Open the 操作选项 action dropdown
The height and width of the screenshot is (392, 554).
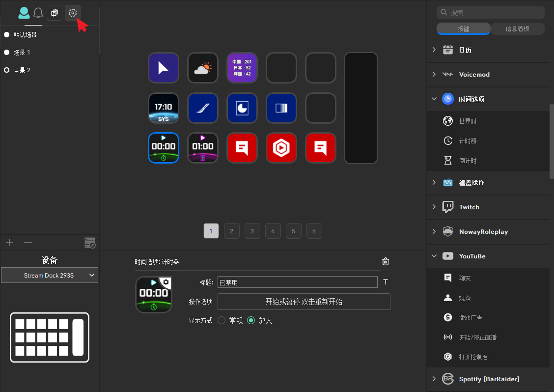tap(304, 302)
